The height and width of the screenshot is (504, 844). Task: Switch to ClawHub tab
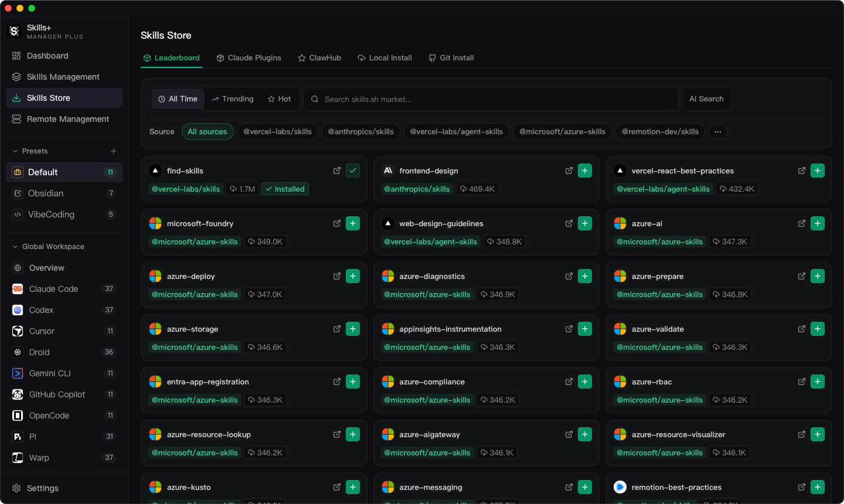319,58
